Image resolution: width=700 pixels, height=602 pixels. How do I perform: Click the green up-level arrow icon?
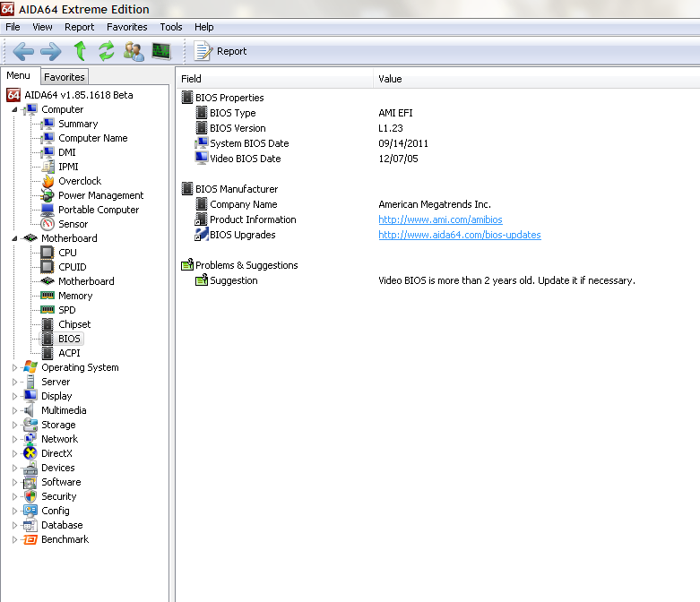(81, 51)
